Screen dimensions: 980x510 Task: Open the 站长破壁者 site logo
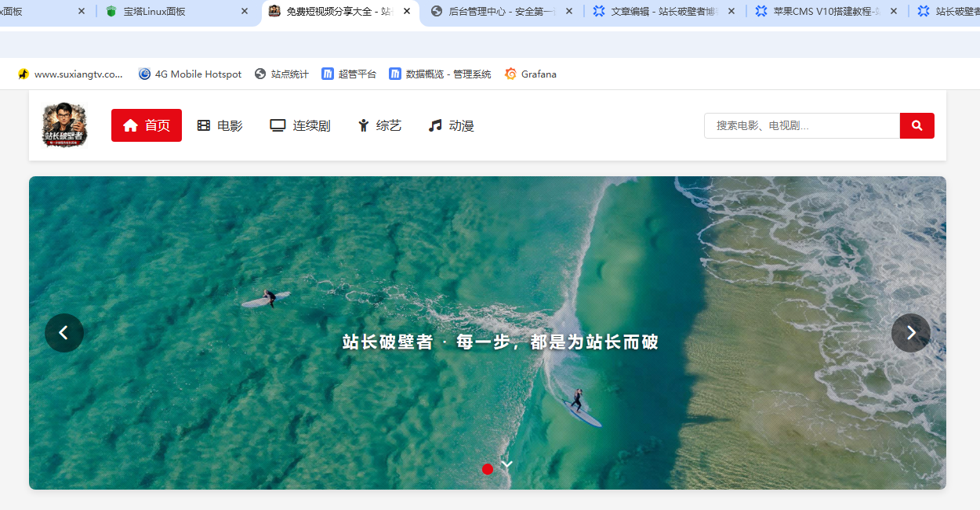click(64, 124)
